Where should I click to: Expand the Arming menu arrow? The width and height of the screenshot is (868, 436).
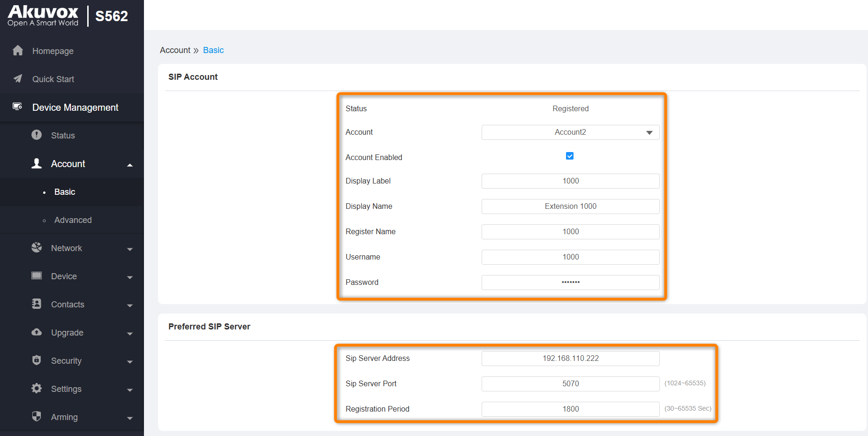[130, 418]
